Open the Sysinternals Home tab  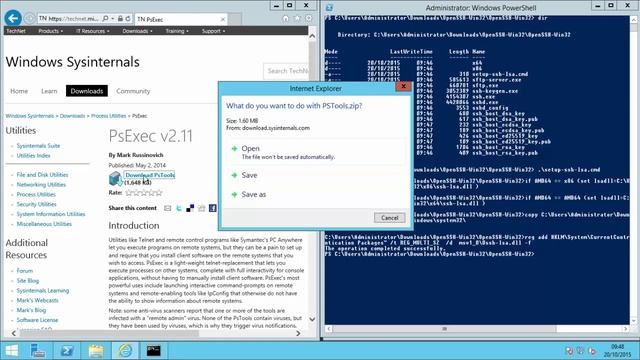19,91
